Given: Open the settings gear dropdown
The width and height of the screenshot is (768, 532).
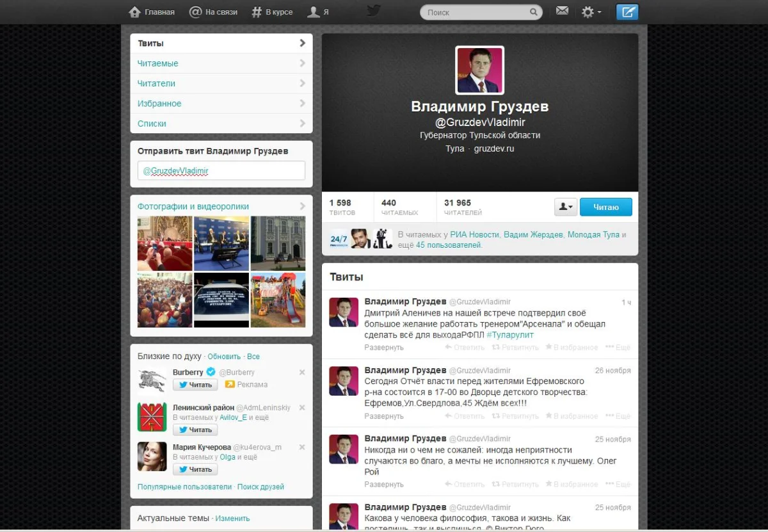Looking at the screenshot, I should coord(591,12).
